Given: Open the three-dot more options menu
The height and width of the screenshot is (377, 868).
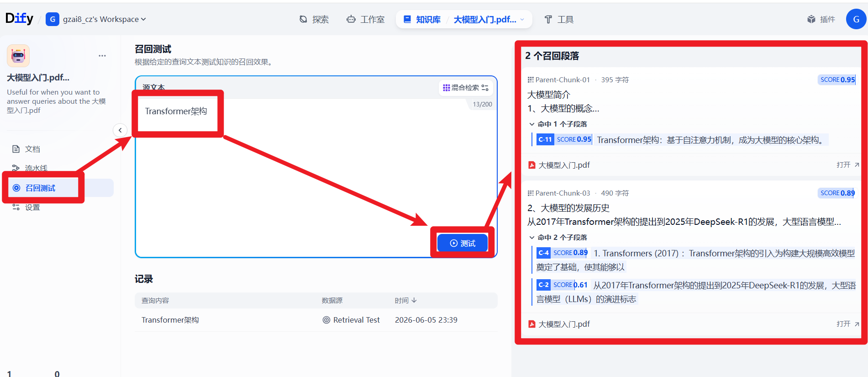Looking at the screenshot, I should click(102, 56).
